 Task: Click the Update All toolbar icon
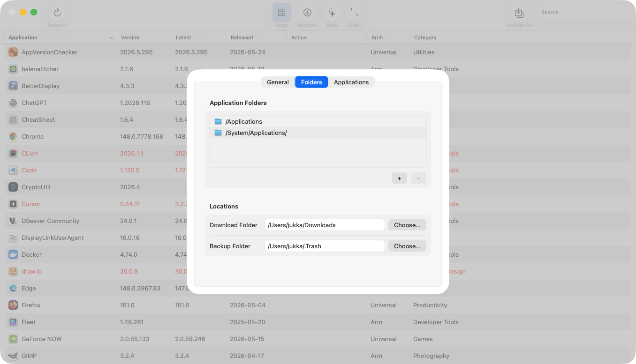click(519, 13)
